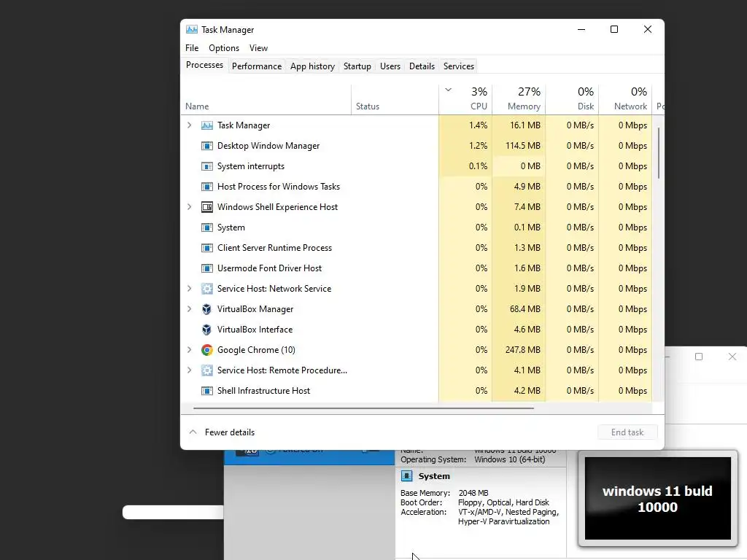Expand Service Host: Network Service group

pyautogui.click(x=189, y=289)
